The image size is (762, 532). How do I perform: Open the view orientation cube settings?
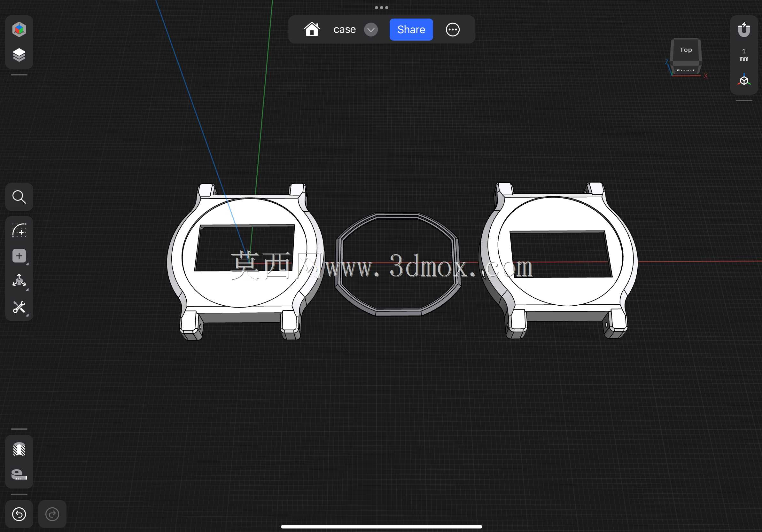(744, 80)
